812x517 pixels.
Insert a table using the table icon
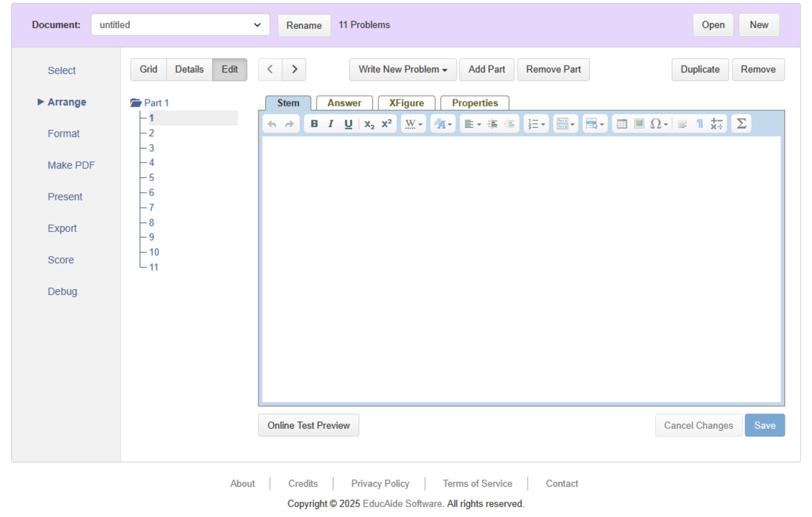click(622, 124)
